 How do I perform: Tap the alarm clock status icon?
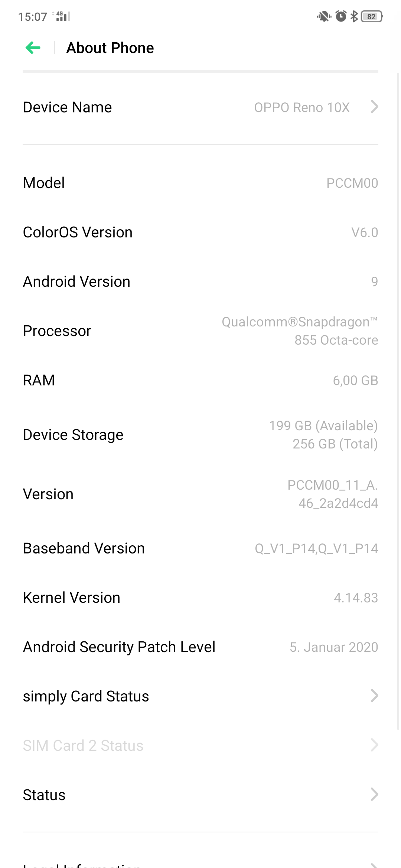click(341, 17)
